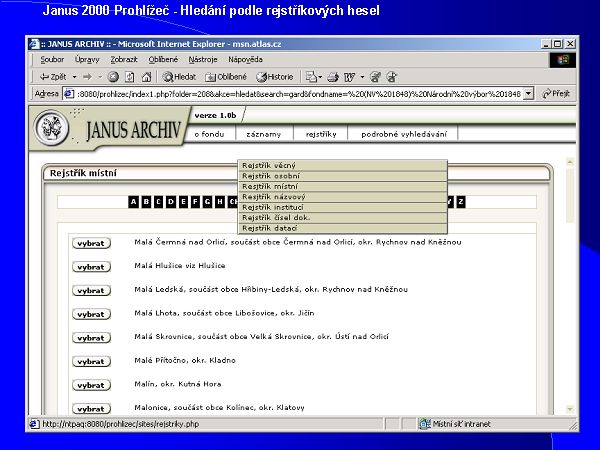Click the Discuss toolbar icon
Image resolution: width=600 pixels, height=450 pixels.
tap(375, 77)
